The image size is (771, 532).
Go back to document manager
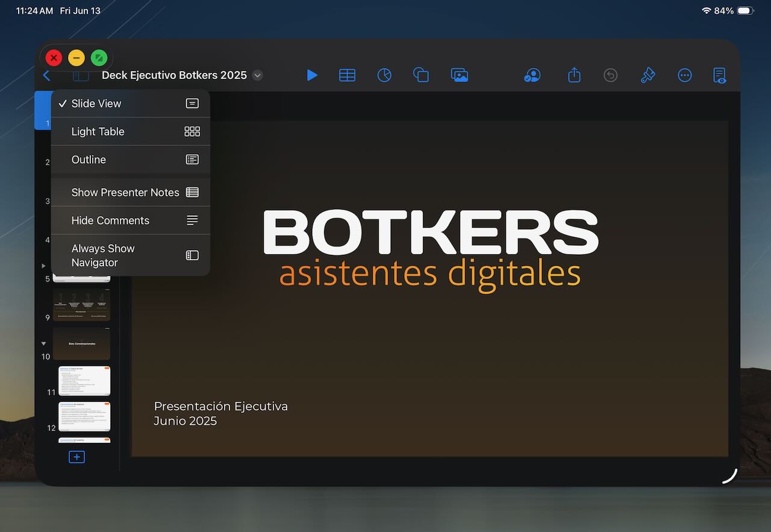[46, 75]
